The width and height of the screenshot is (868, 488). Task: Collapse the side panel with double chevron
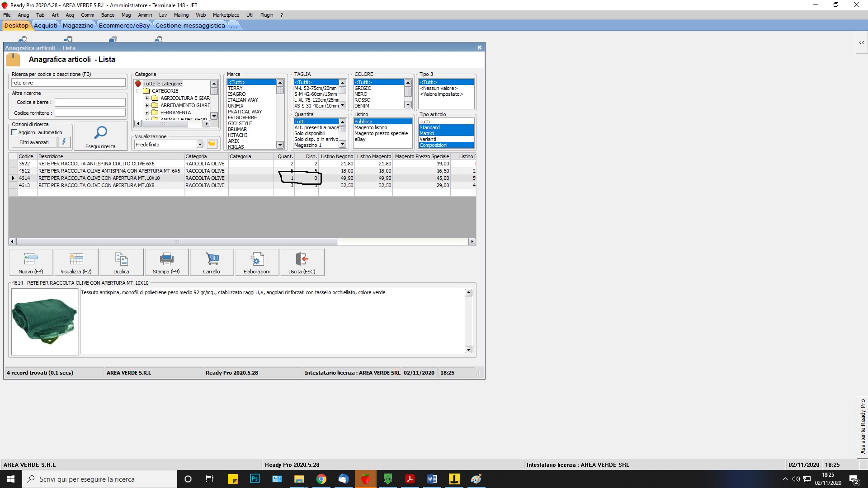[x=862, y=42]
